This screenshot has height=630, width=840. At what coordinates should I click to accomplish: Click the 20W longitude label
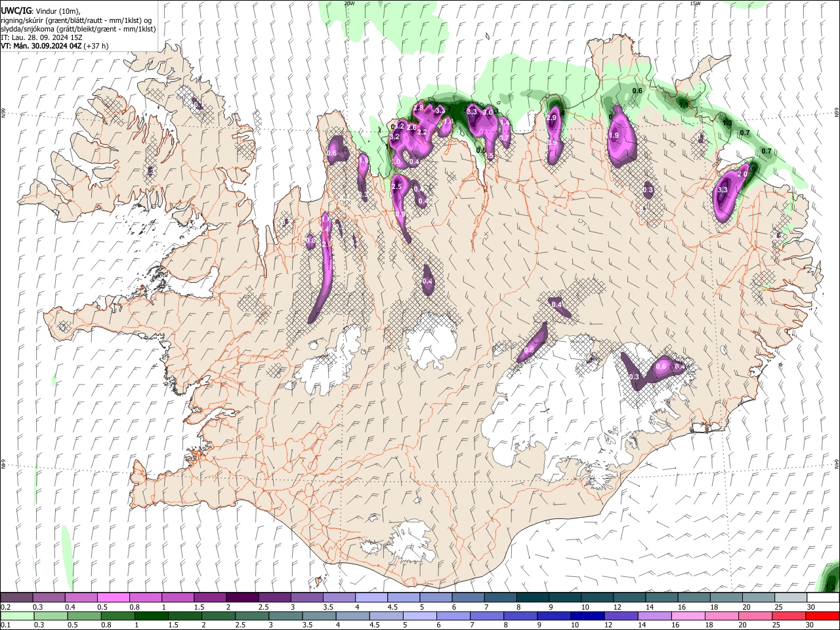(350, 3)
